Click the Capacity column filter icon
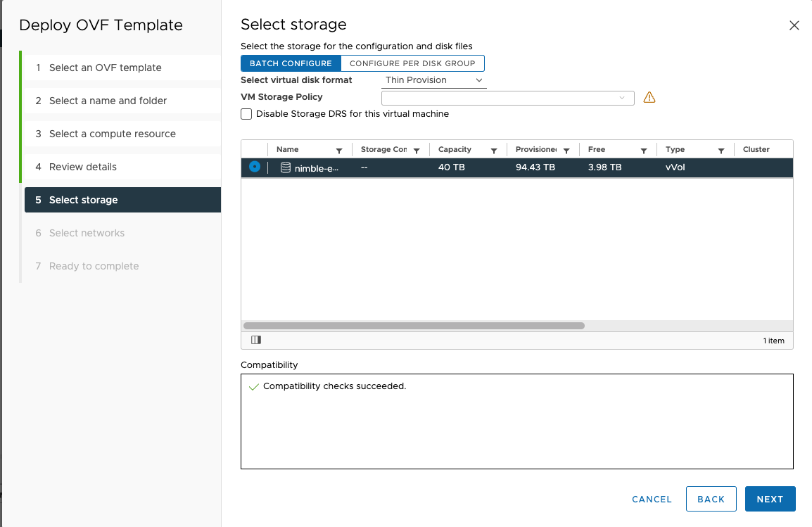The width and height of the screenshot is (812, 527). point(494,151)
